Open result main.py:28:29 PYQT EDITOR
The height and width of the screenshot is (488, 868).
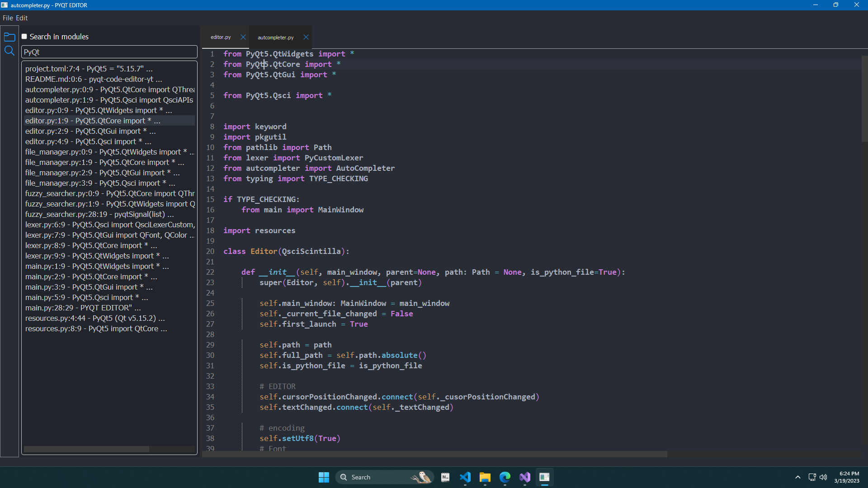83,308
